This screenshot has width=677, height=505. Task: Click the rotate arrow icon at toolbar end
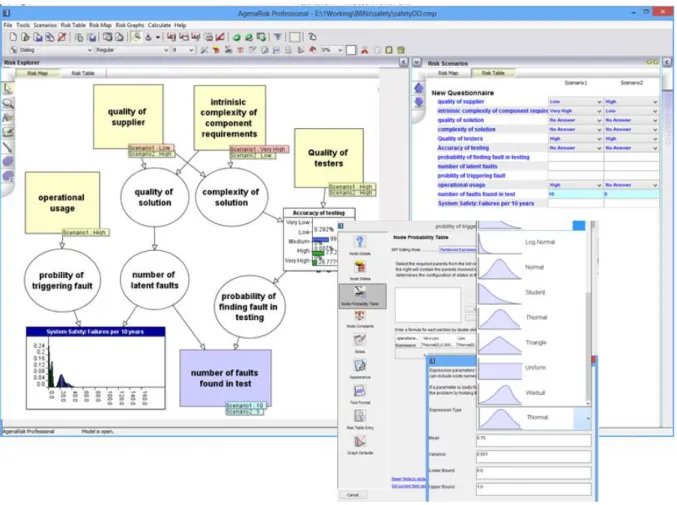tap(312, 37)
